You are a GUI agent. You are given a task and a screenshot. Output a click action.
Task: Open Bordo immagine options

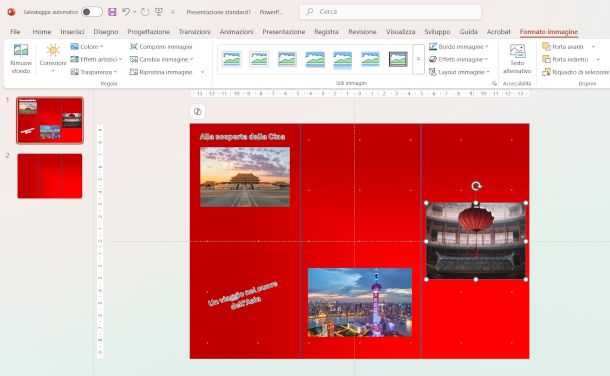click(x=459, y=47)
